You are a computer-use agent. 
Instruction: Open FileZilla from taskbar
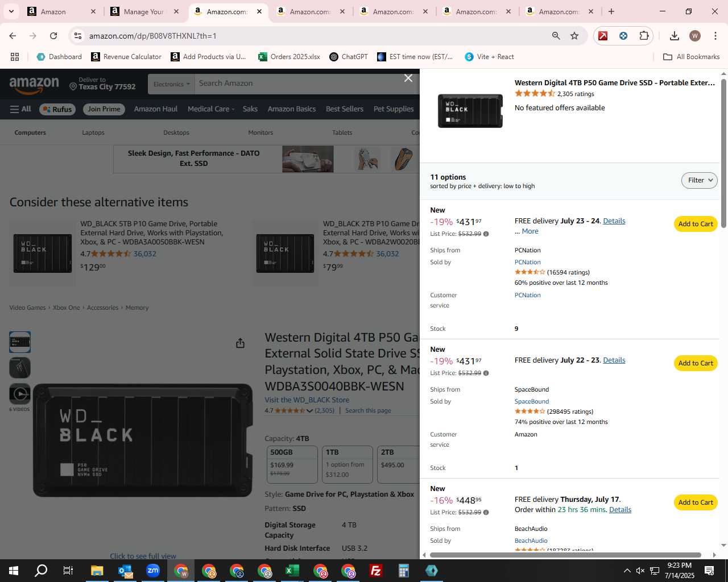(x=375, y=571)
